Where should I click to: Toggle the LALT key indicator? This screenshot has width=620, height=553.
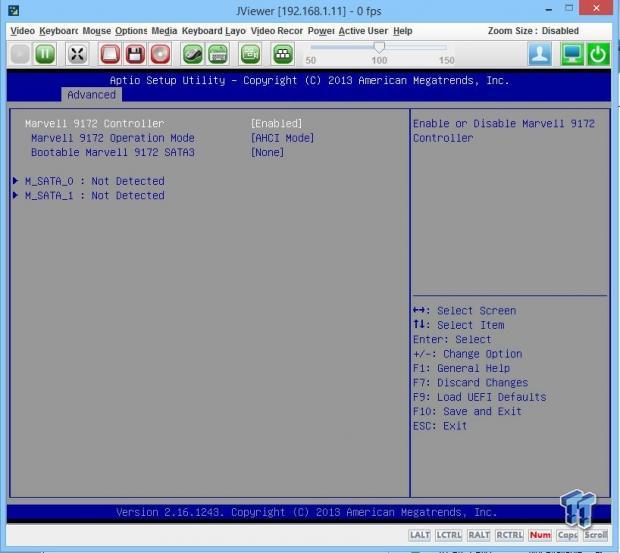tap(420, 535)
